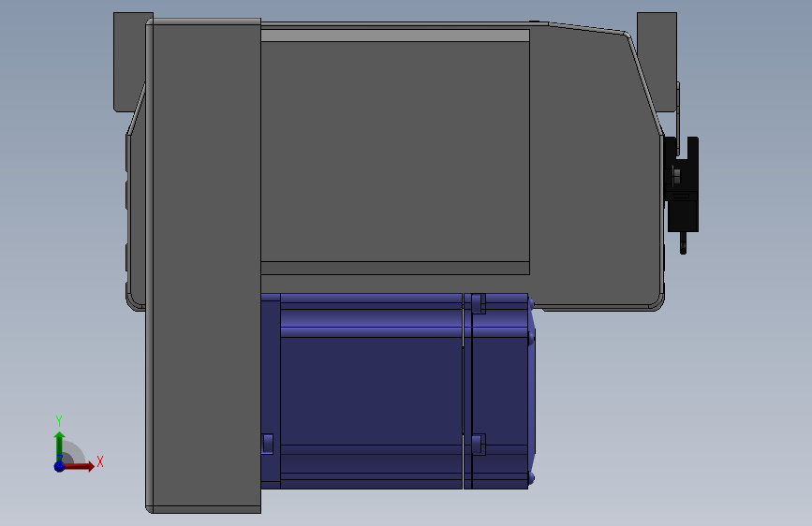Viewport: 812px width, 526px height.
Task: Click the red X label of the triad
Action: 100,461
